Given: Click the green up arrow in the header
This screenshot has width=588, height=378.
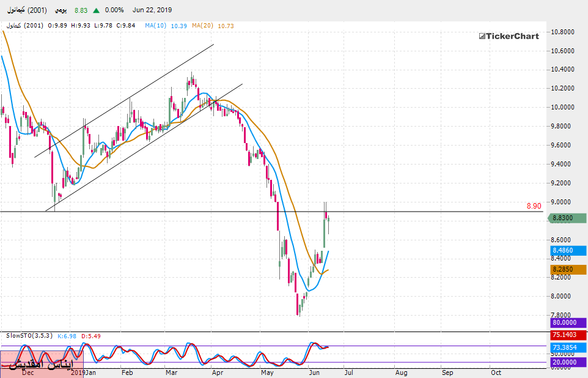Looking at the screenshot, I should (97, 10).
